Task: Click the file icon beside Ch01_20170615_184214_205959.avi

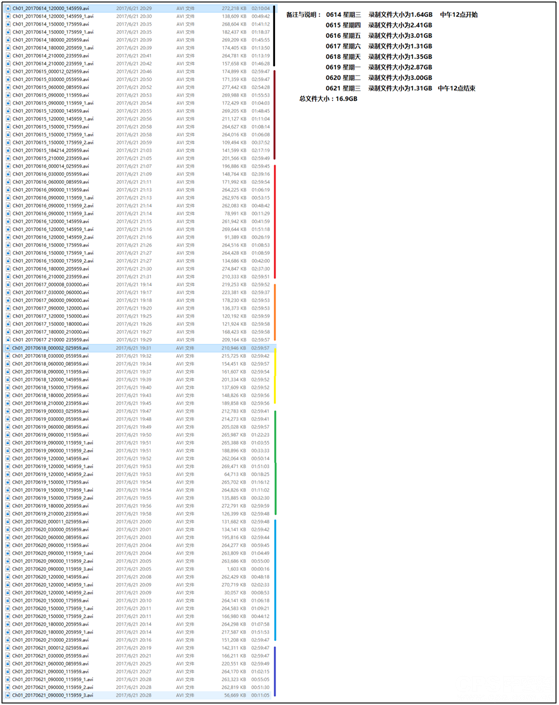Action: (x=8, y=151)
